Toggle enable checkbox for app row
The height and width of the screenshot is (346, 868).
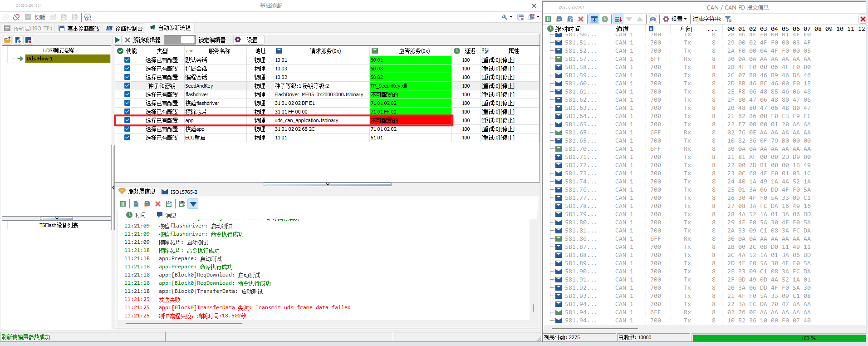(127, 120)
